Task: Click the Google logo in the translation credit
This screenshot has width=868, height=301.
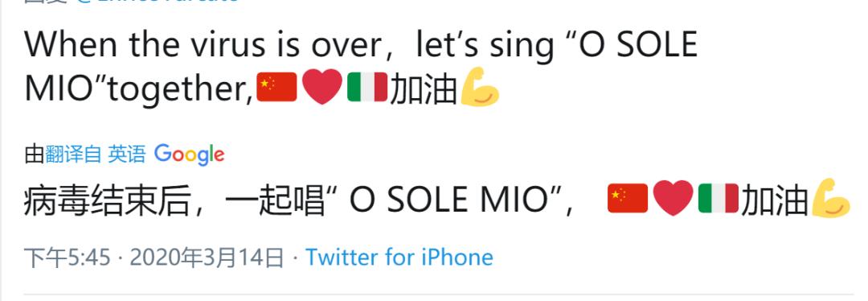Action: click(x=190, y=155)
